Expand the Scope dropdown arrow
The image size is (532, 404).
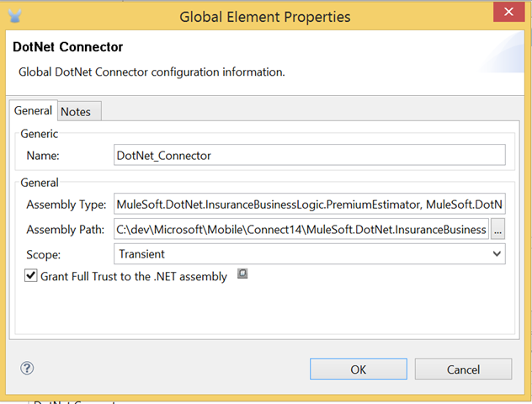tap(497, 253)
